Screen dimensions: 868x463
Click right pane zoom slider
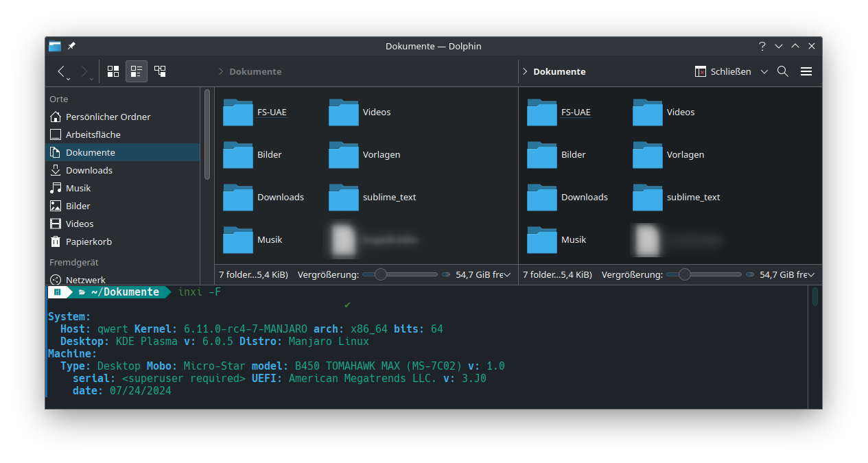(704, 274)
